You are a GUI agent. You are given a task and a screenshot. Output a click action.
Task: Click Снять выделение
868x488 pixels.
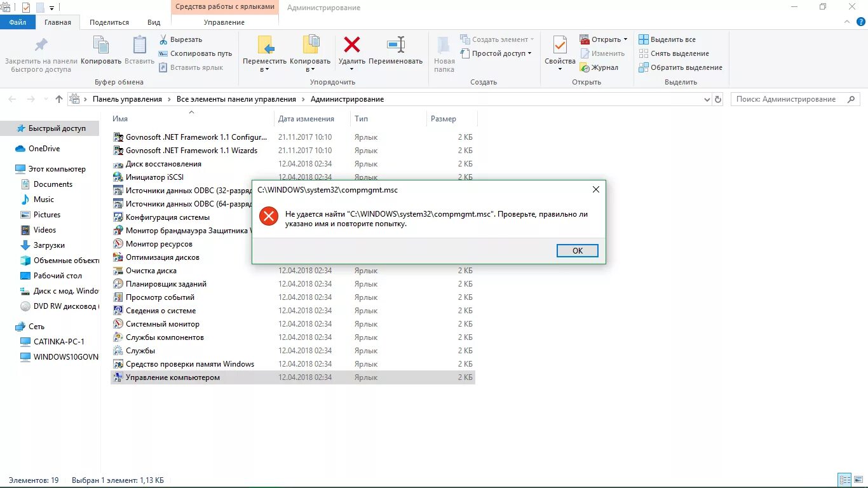coord(674,53)
